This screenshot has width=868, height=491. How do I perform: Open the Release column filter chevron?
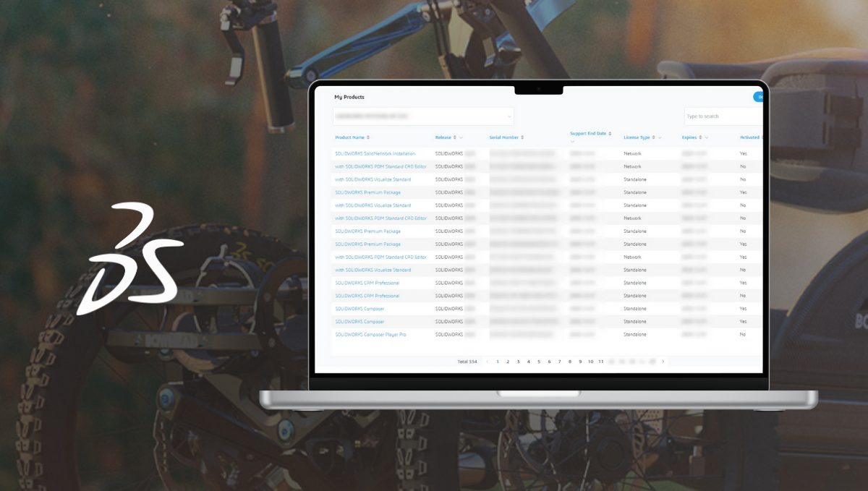tap(461, 137)
